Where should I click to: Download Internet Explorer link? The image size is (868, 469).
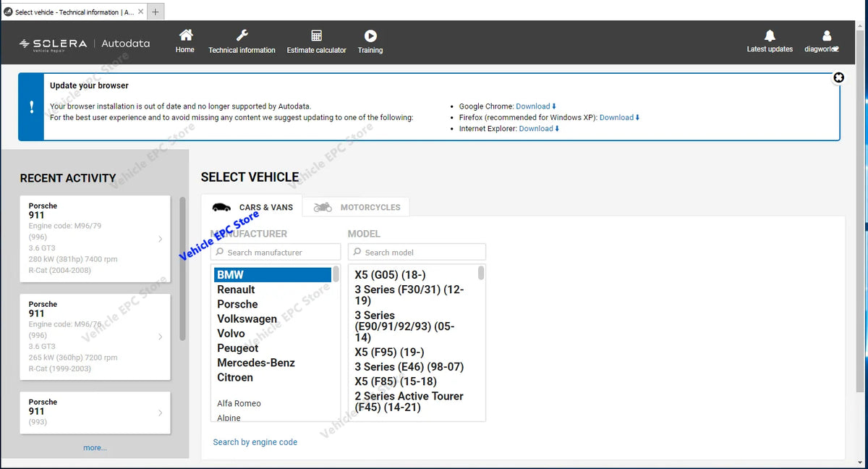pyautogui.click(x=540, y=129)
